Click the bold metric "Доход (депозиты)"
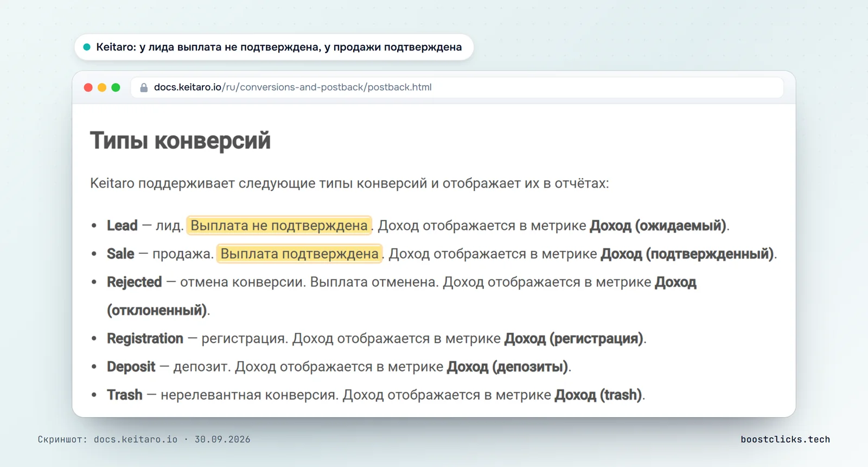Viewport: 868px width, 467px height. pyautogui.click(x=508, y=367)
